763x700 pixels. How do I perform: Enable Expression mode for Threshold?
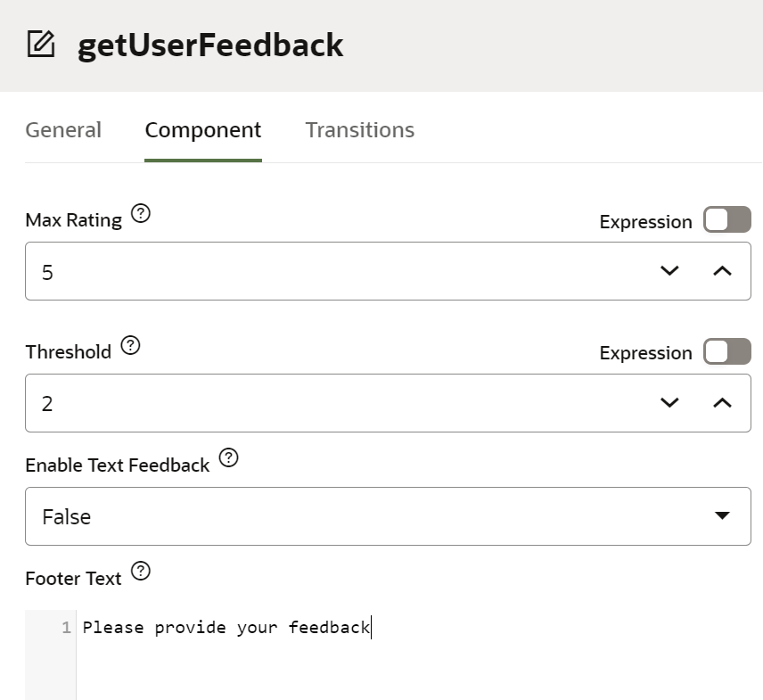[x=726, y=351]
